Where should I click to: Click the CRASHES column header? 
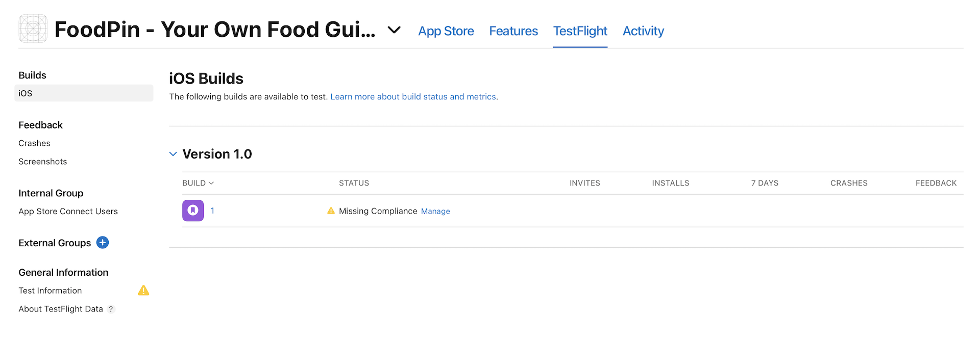tap(849, 183)
